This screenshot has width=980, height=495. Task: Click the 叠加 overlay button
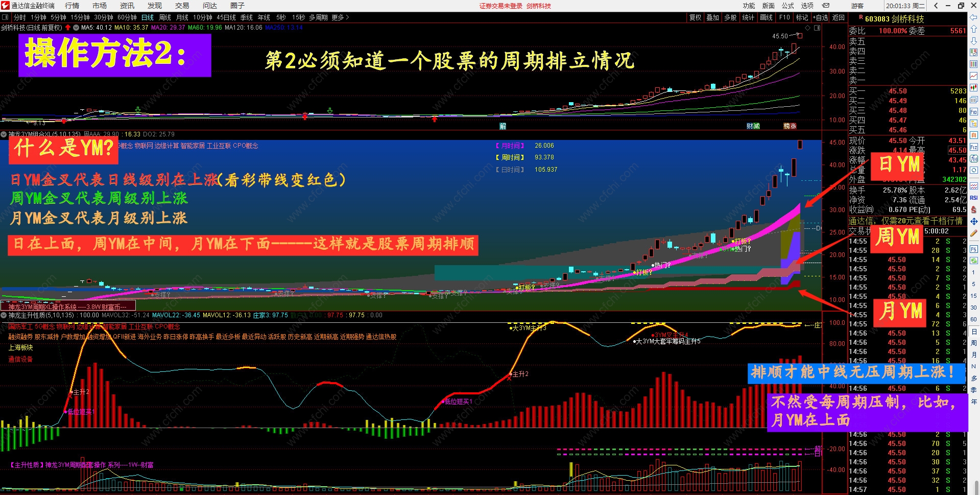coord(713,17)
